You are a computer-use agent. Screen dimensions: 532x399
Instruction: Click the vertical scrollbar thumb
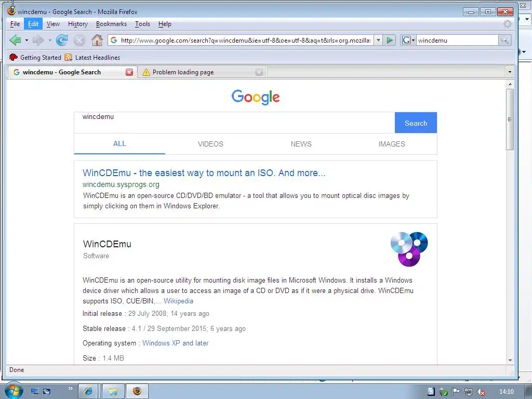coord(510,119)
